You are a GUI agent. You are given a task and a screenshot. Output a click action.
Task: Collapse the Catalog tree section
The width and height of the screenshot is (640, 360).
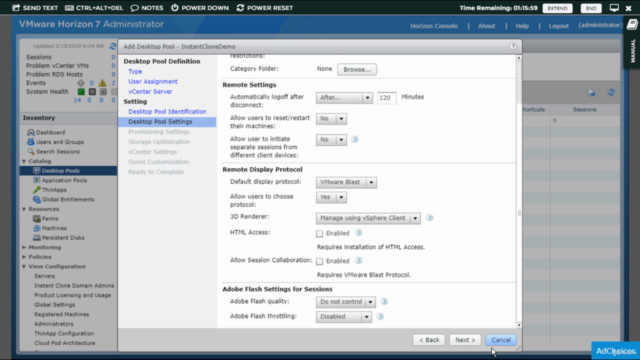24,161
